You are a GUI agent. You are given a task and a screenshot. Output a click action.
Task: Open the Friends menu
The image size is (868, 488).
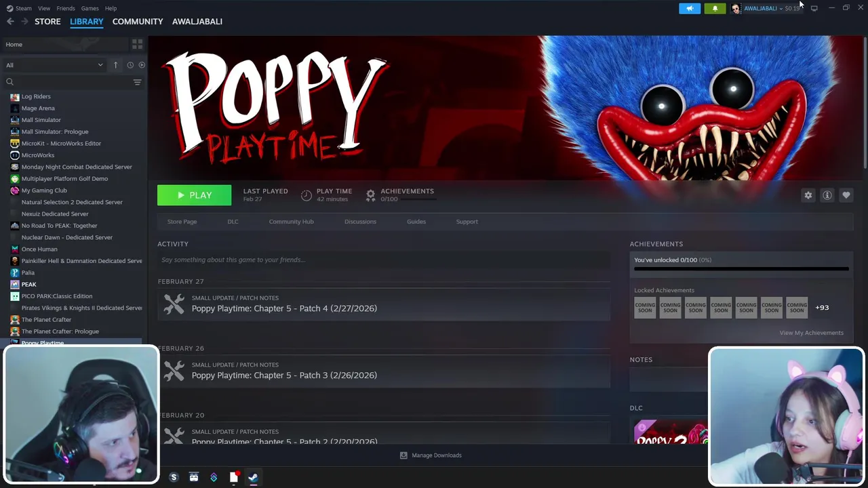tap(66, 8)
